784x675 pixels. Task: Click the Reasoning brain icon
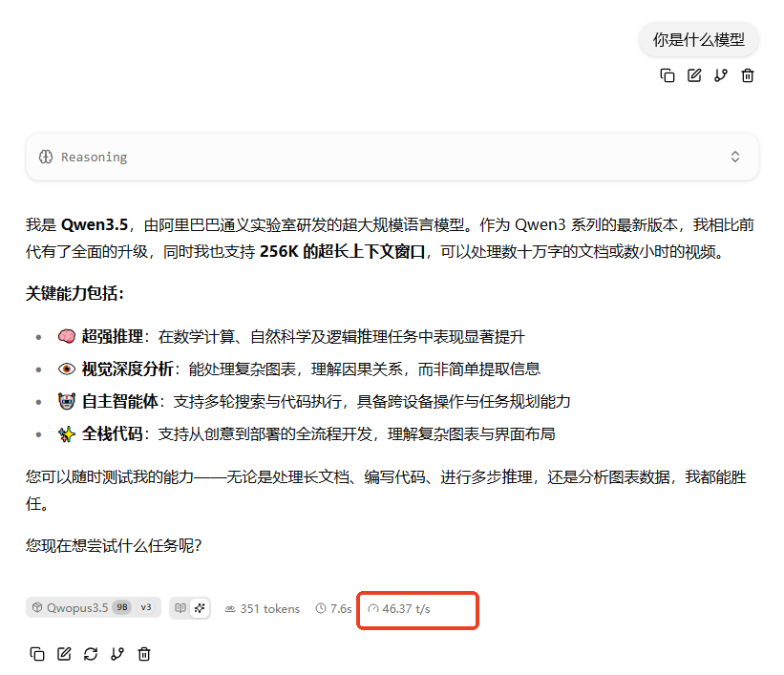46,157
